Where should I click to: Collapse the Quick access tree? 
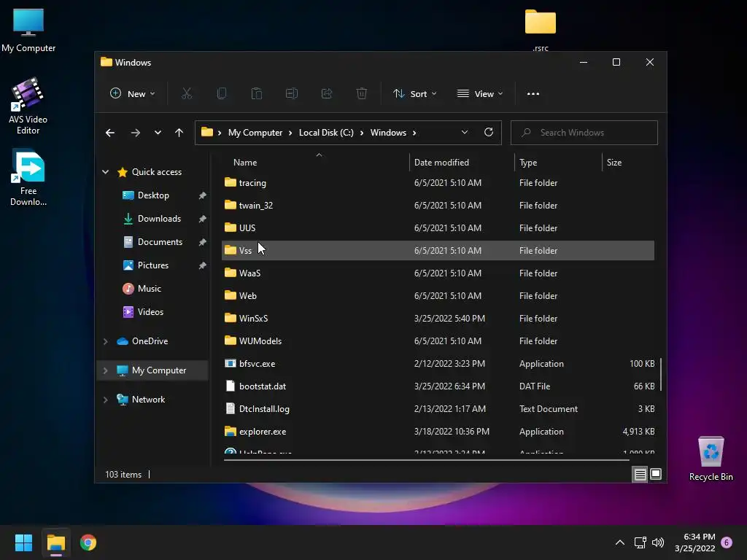click(105, 172)
